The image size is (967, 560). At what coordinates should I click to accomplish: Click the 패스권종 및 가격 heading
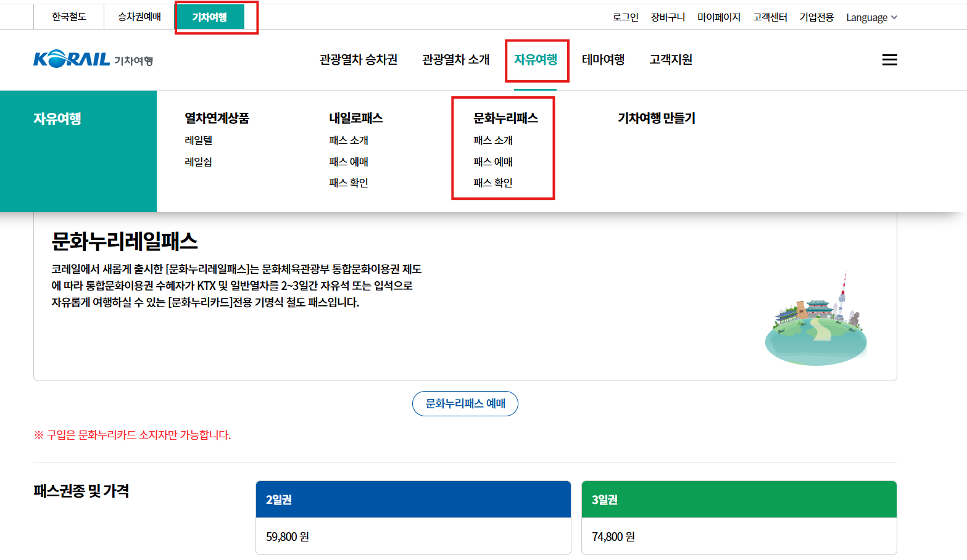coord(81,491)
